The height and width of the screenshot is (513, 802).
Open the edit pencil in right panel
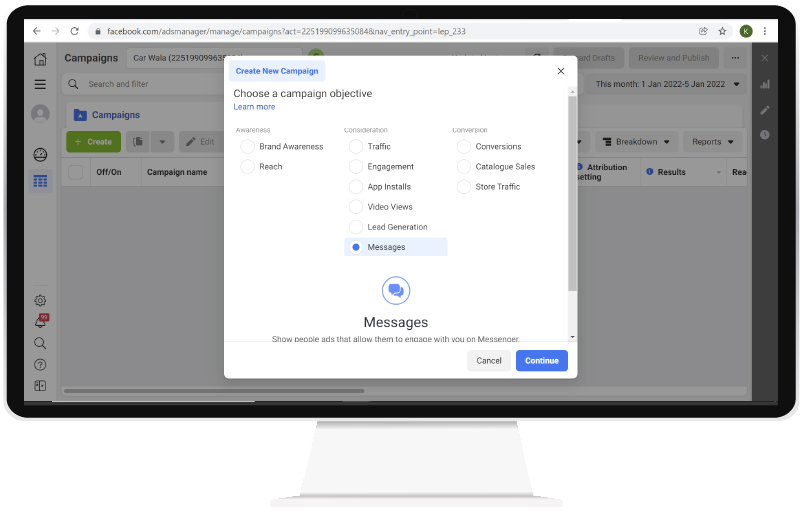[x=765, y=110]
